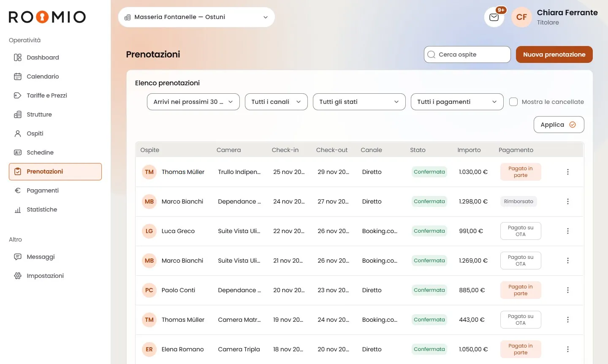Click the Messaggi chat bubble icon
Image resolution: width=608 pixels, height=364 pixels.
click(x=18, y=257)
